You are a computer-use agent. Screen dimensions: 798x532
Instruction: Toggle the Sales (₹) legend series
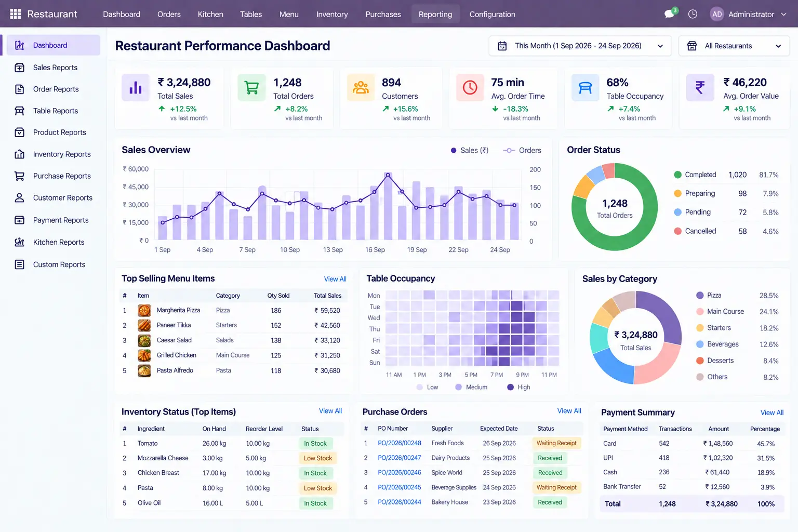tap(470, 150)
